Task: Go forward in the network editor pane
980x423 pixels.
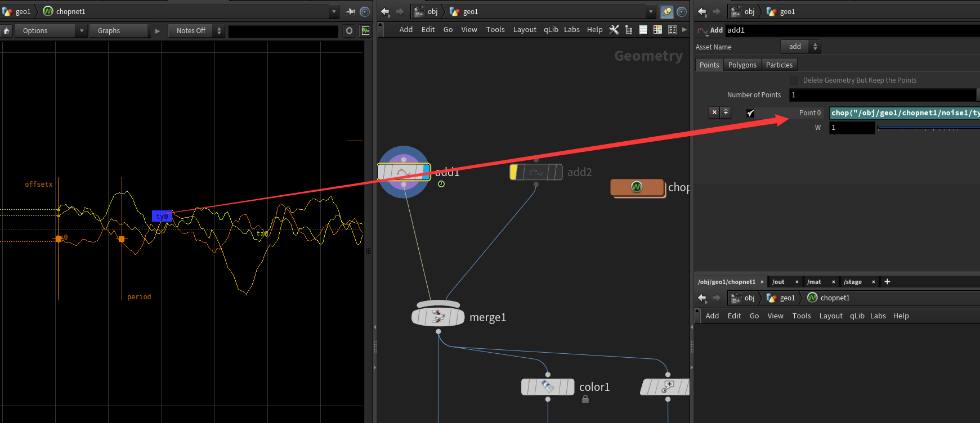Action: 400,11
